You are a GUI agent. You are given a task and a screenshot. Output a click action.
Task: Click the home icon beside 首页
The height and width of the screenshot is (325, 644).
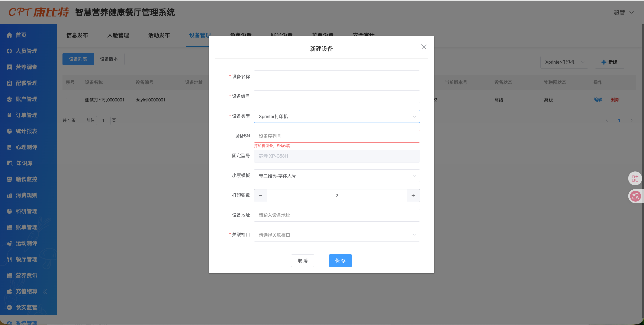tap(9, 35)
